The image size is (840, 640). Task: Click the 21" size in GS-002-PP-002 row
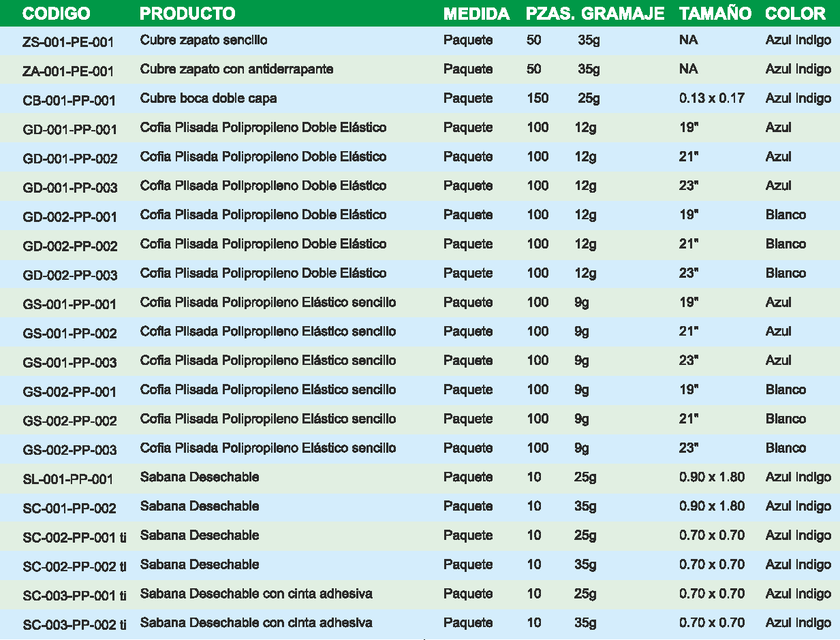[689, 419]
